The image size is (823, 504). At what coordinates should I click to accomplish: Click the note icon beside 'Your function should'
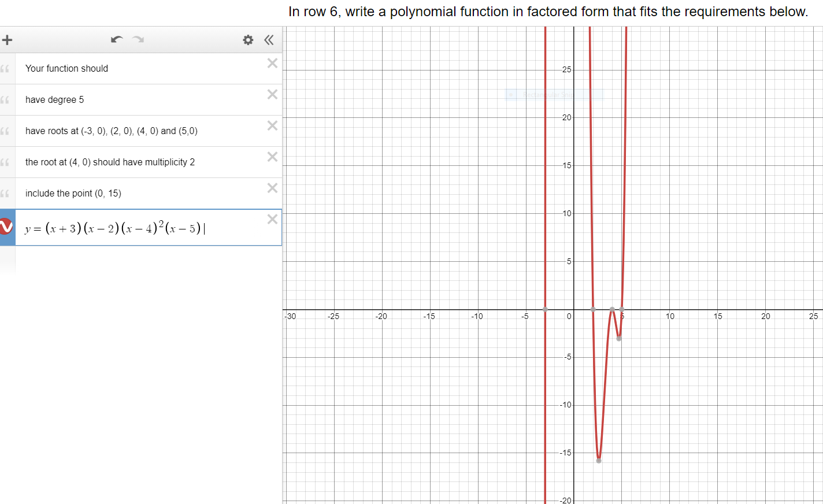coord(6,68)
